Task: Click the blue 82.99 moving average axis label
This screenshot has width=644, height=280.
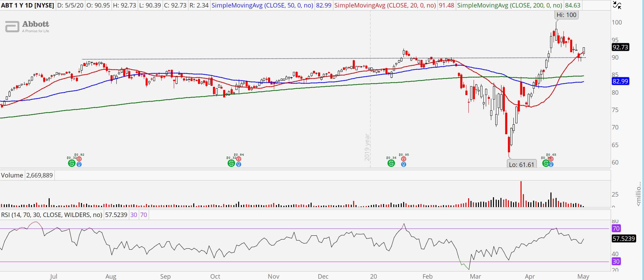Action: pyautogui.click(x=620, y=81)
